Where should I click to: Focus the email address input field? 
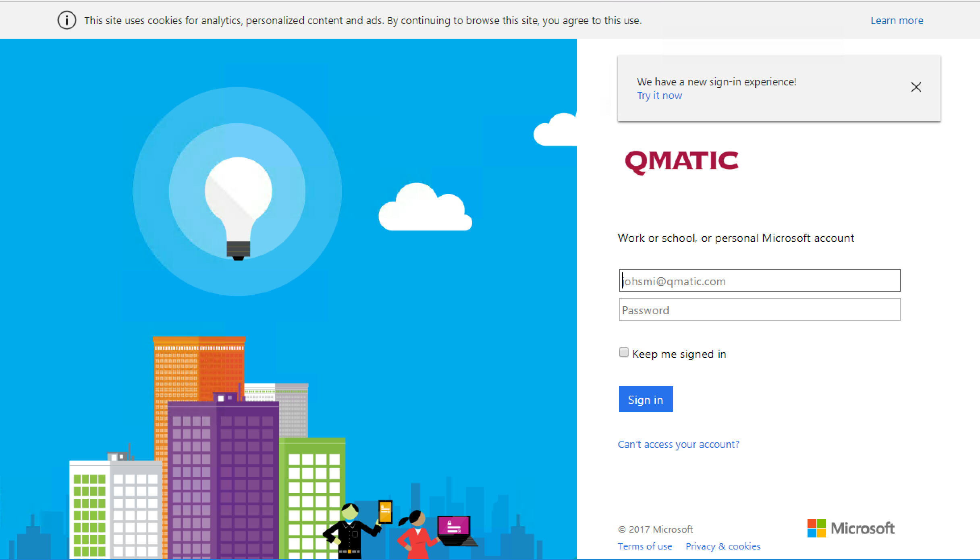pos(760,280)
